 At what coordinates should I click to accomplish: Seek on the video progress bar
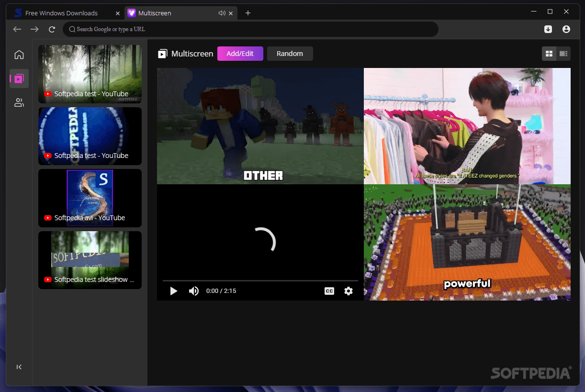pos(260,280)
